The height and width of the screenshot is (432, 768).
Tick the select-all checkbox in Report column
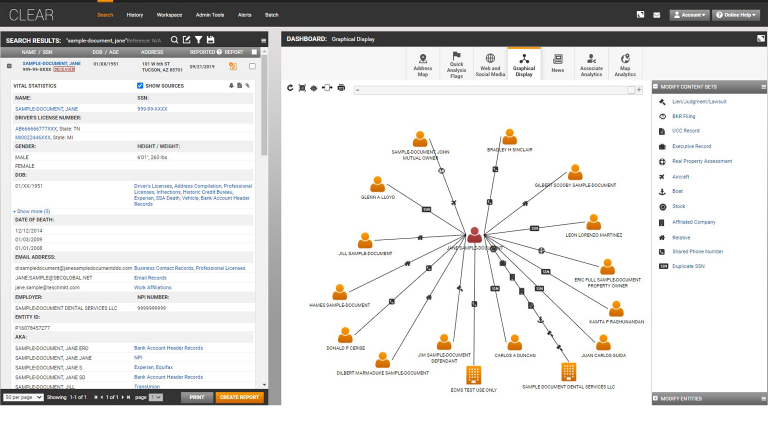pos(254,52)
